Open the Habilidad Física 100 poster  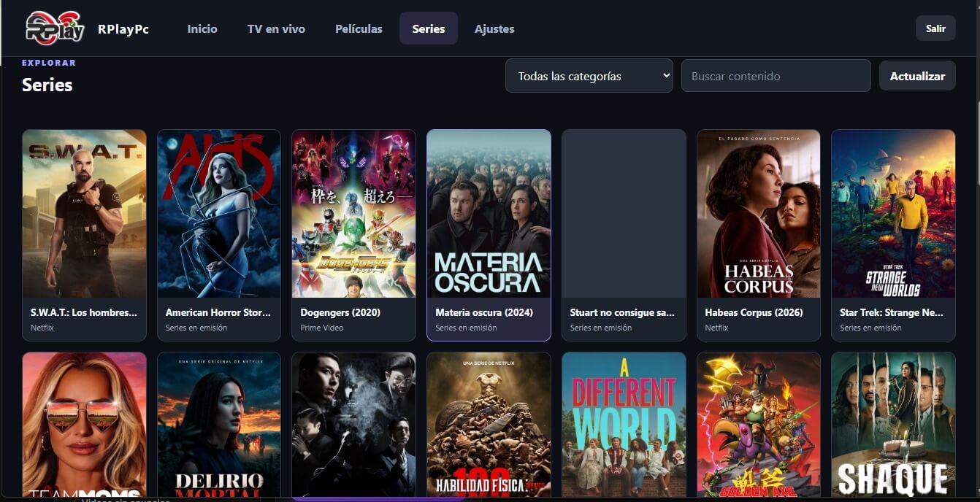[x=489, y=425]
